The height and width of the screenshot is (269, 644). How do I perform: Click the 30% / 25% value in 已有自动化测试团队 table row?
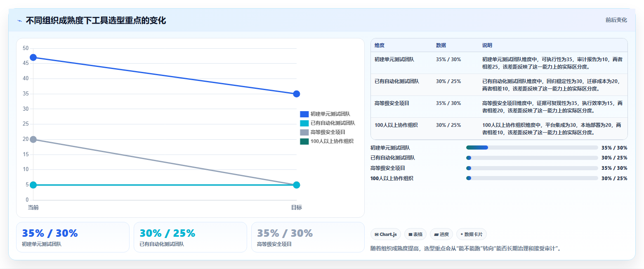[448, 81]
